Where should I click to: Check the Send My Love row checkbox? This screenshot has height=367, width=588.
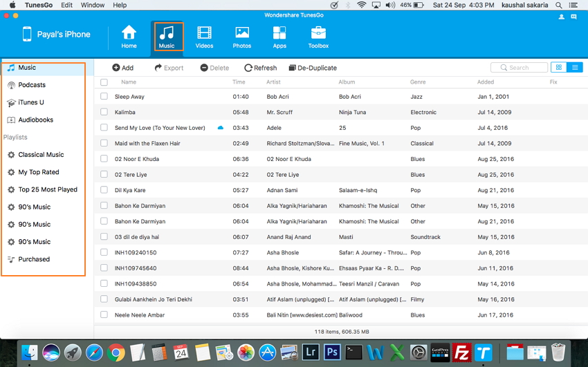click(104, 127)
